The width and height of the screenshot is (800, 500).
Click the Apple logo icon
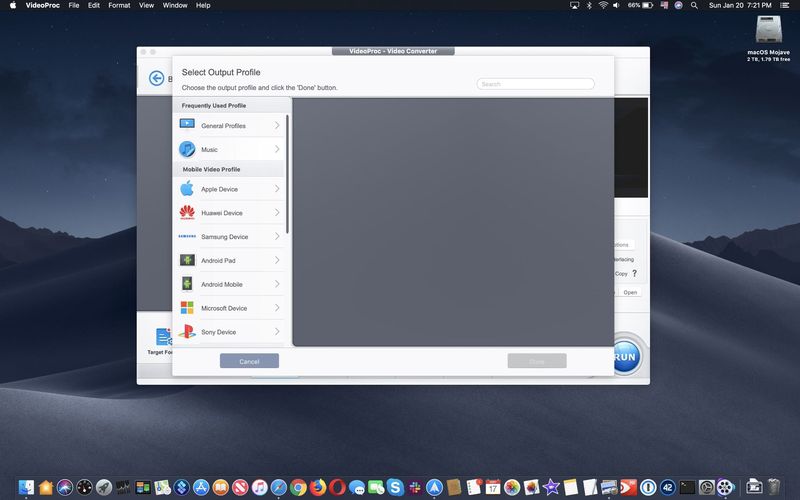(187, 188)
